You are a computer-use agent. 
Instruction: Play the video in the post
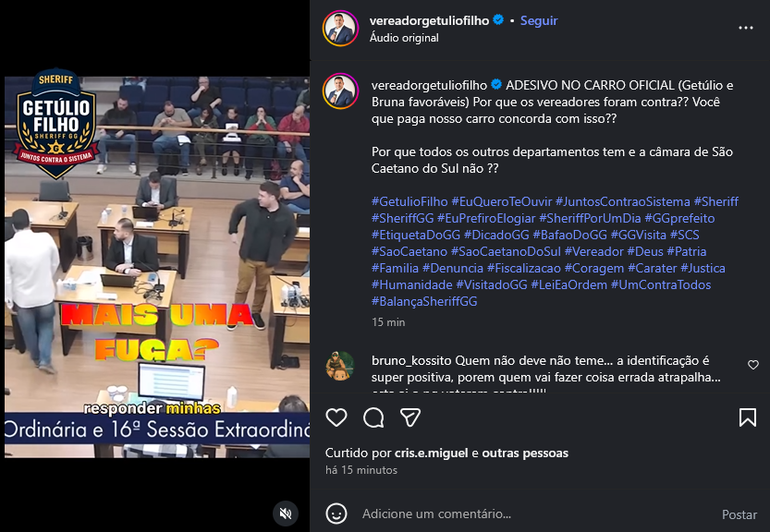pos(157,267)
